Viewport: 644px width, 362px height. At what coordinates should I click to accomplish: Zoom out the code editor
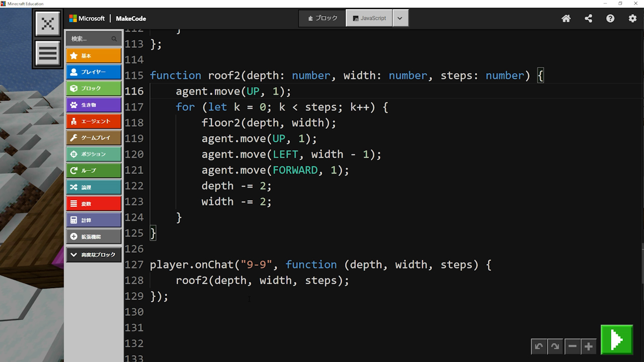pyautogui.click(x=572, y=346)
